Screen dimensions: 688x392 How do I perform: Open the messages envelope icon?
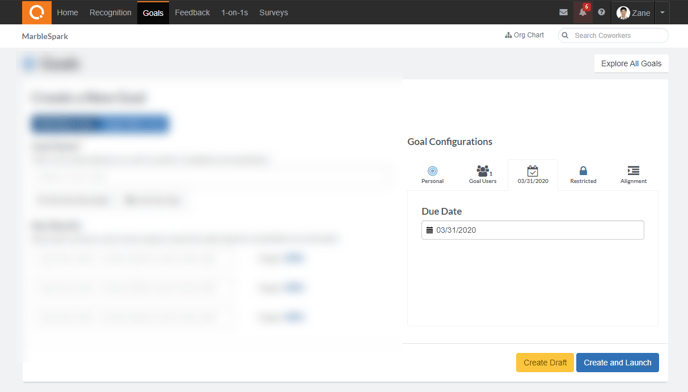pyautogui.click(x=563, y=12)
